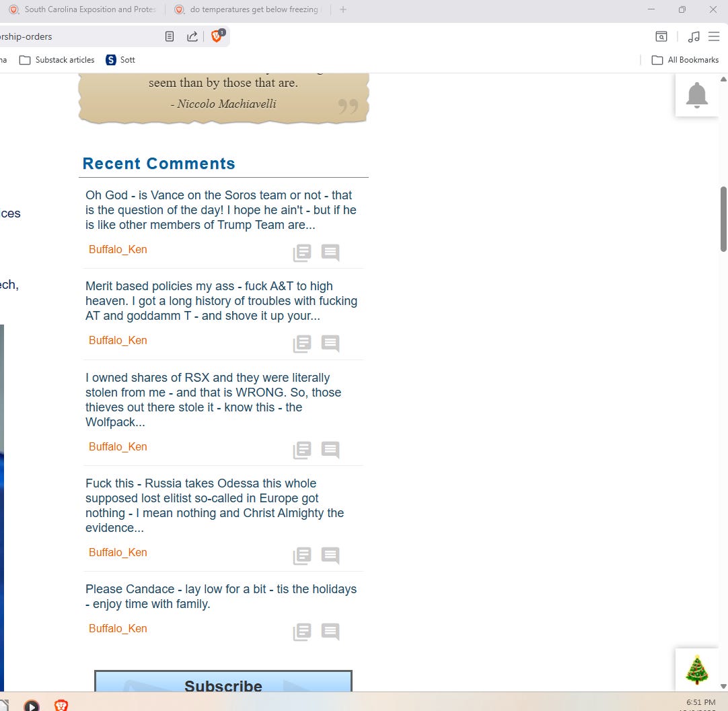Switch to 'do temperatures get below freezing' tab
Screen dimensions: 728x711
point(248,9)
